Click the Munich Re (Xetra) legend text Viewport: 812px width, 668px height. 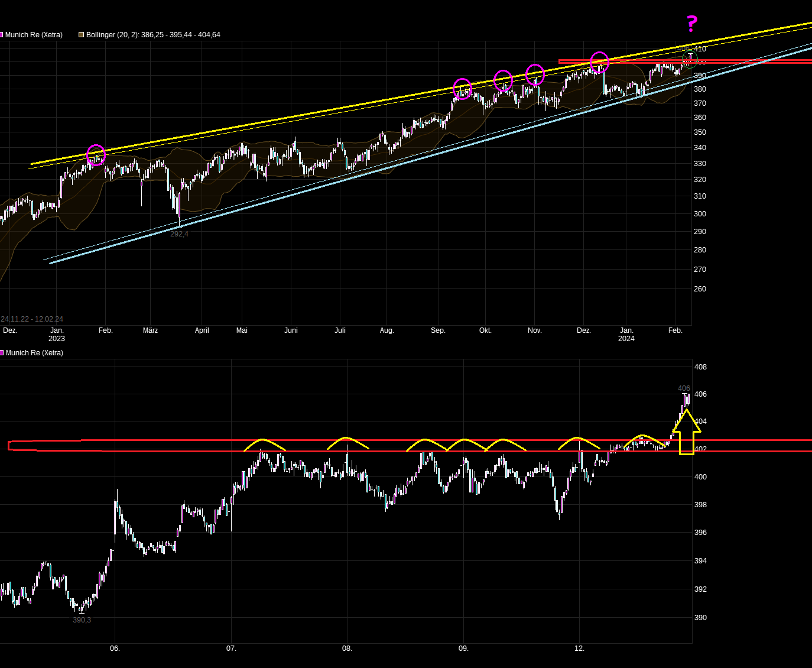pyautogui.click(x=34, y=34)
